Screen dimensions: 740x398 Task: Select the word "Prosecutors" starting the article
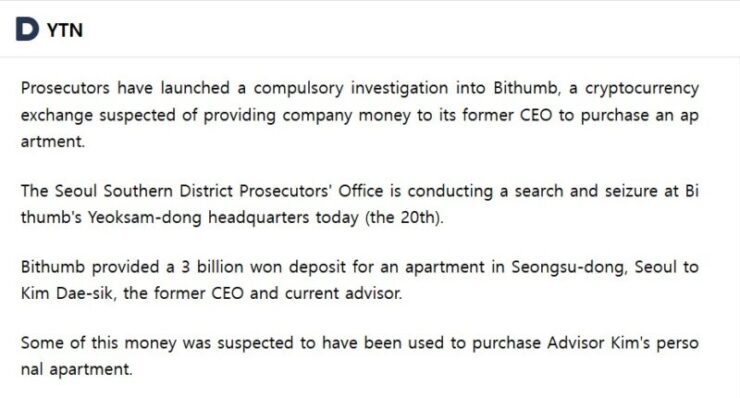65,88
